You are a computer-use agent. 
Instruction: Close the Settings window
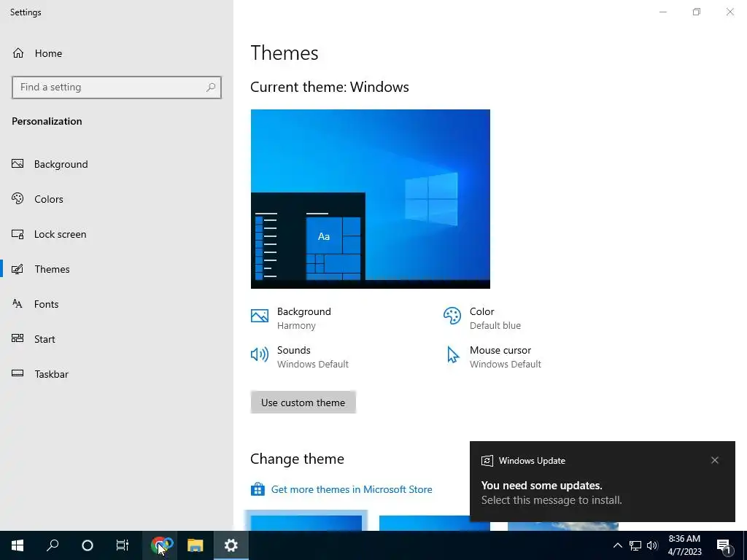729,12
